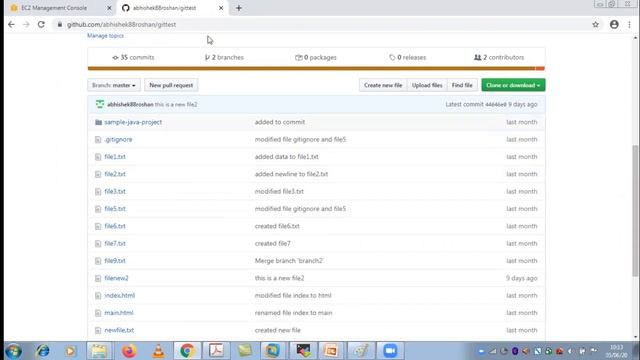Expand the Clone or download dropdown
This screenshot has height=360, width=640.
click(x=513, y=85)
